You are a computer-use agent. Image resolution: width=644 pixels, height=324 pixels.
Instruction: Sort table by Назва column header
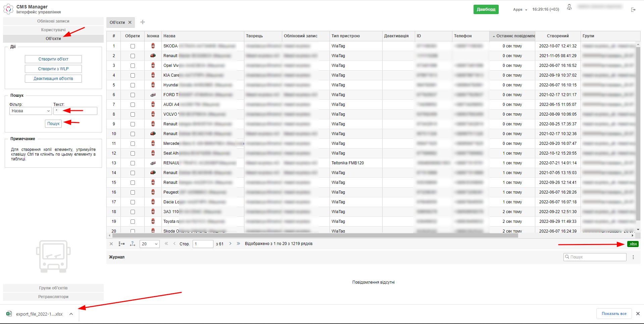pos(203,36)
